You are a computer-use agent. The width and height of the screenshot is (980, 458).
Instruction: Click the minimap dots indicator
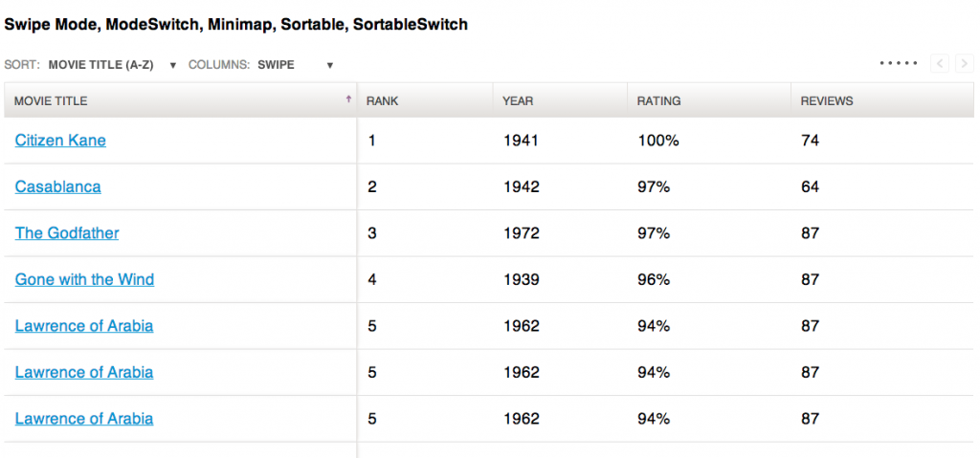[898, 63]
